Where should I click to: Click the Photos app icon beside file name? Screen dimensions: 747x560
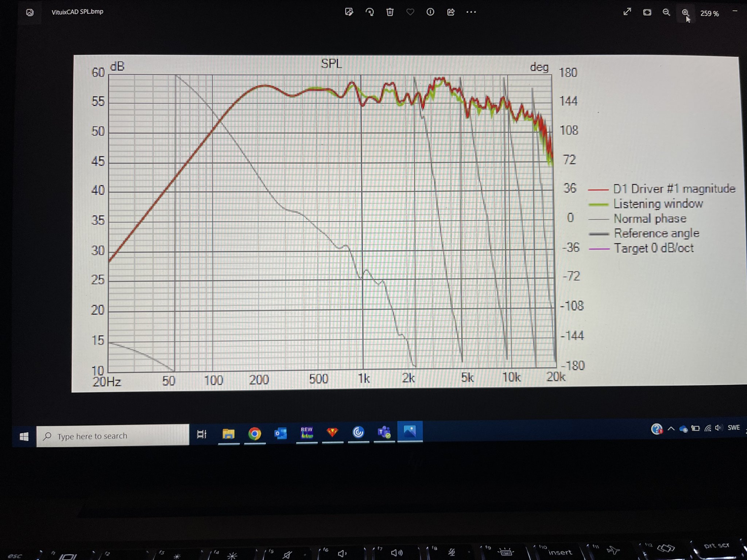[30, 12]
